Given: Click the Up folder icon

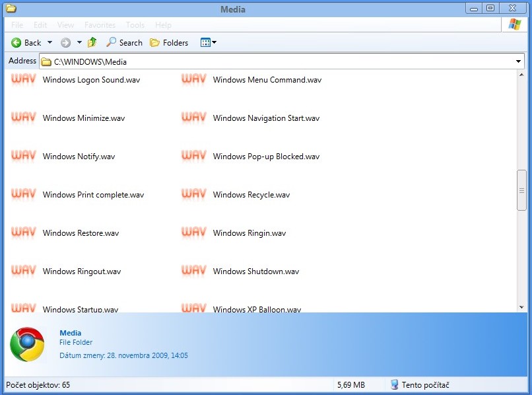Looking at the screenshot, I should pos(92,42).
